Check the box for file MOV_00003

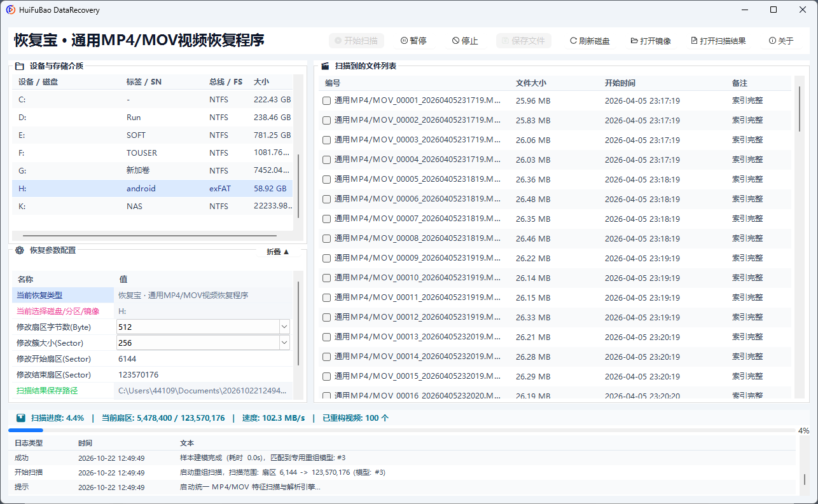[x=326, y=140]
